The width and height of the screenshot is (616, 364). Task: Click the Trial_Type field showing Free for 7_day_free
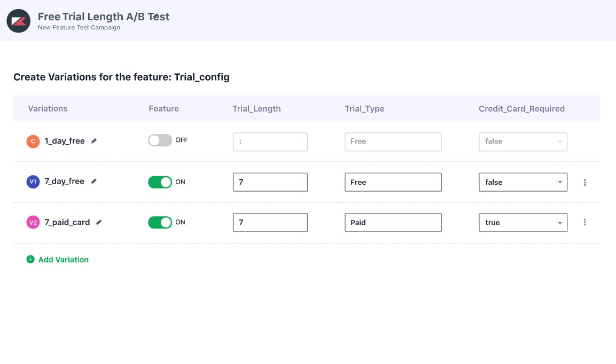[x=393, y=182]
